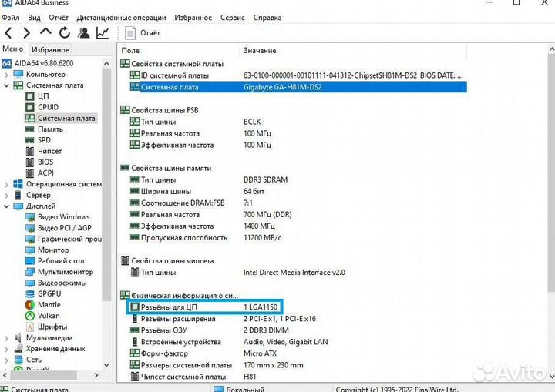The height and width of the screenshot is (392, 555).
Task: Go up one level with the up arrow
Action: click(45, 32)
